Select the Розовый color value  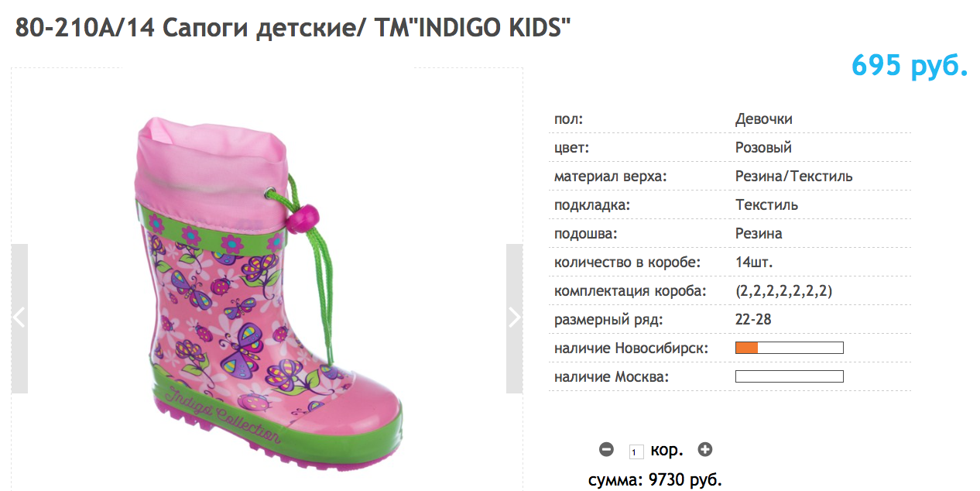pyautogui.click(x=763, y=147)
